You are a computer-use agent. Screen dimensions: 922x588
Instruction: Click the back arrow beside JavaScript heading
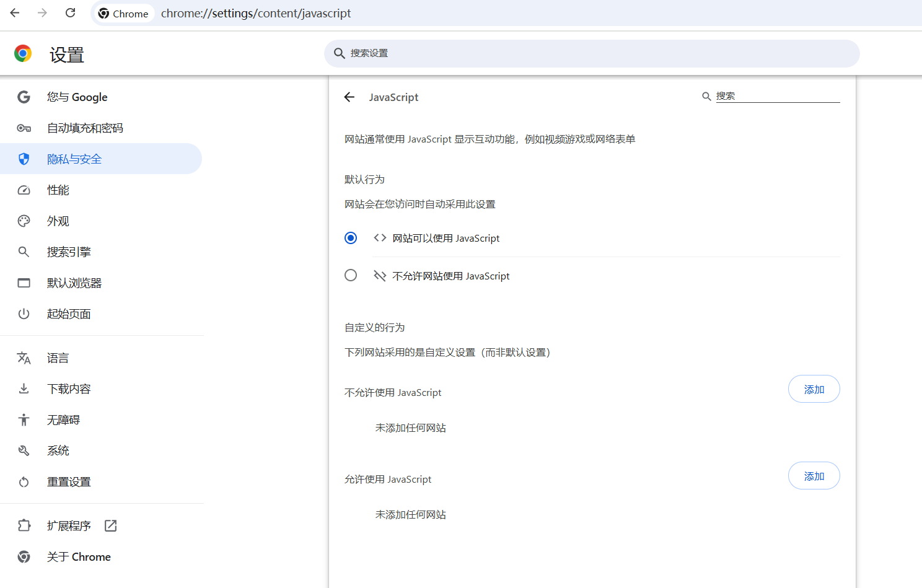coord(349,97)
